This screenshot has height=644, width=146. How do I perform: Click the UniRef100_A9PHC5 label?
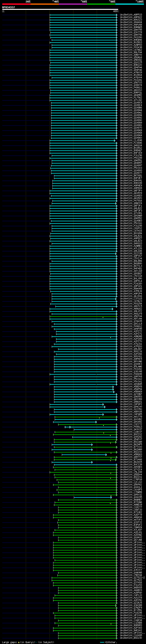[x=131, y=359]
